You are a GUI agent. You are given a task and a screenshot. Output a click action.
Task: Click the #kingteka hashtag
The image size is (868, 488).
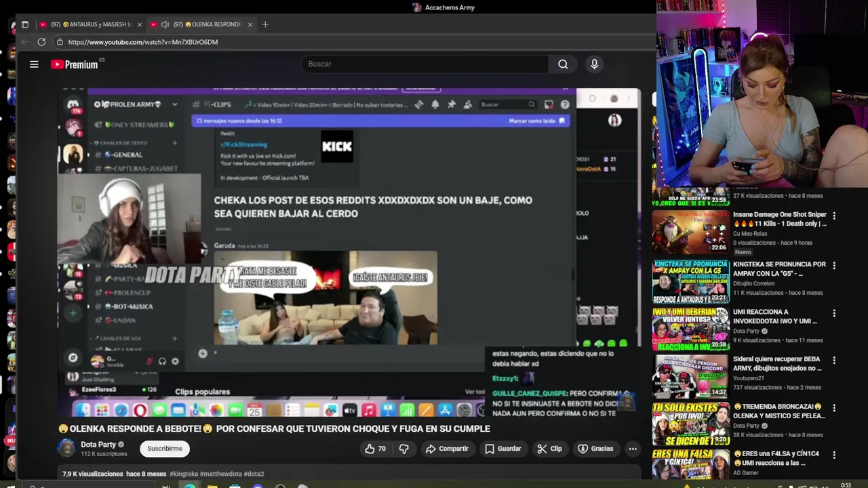point(184,474)
